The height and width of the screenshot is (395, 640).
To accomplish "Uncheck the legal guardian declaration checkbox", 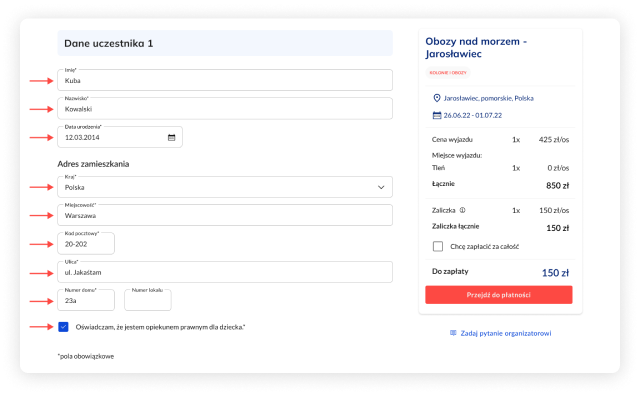I will click(x=63, y=327).
